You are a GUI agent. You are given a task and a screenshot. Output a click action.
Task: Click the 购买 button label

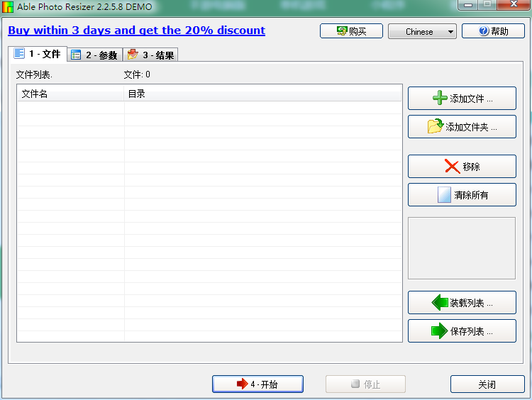[358, 31]
